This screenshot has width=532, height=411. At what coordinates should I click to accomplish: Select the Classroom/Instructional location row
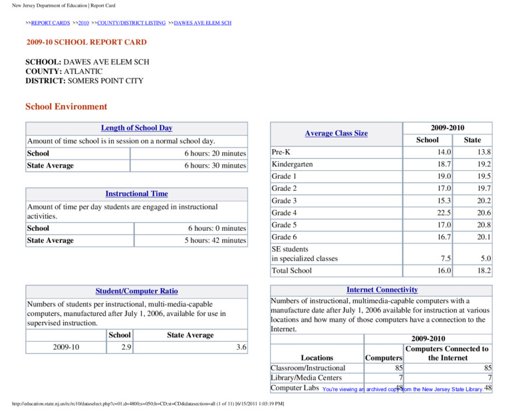381,368
